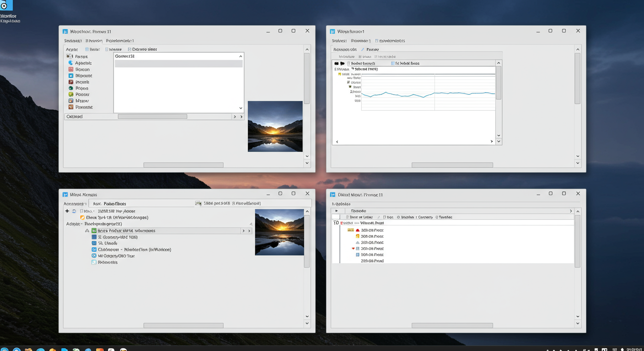The height and width of the screenshot is (351, 644).
Task: Click the first chevron on highlighted row, bottom-left window
Action: pos(243,231)
